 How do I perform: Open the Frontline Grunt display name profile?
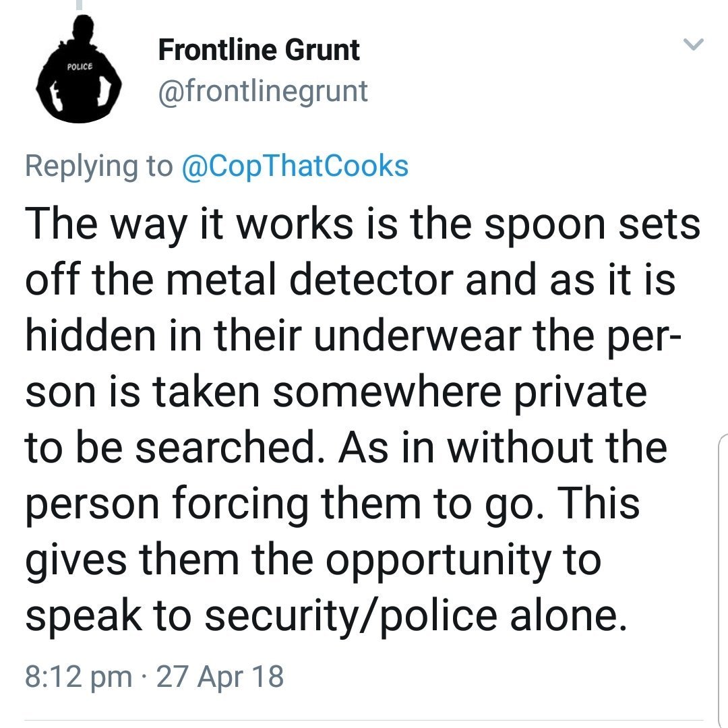click(259, 51)
